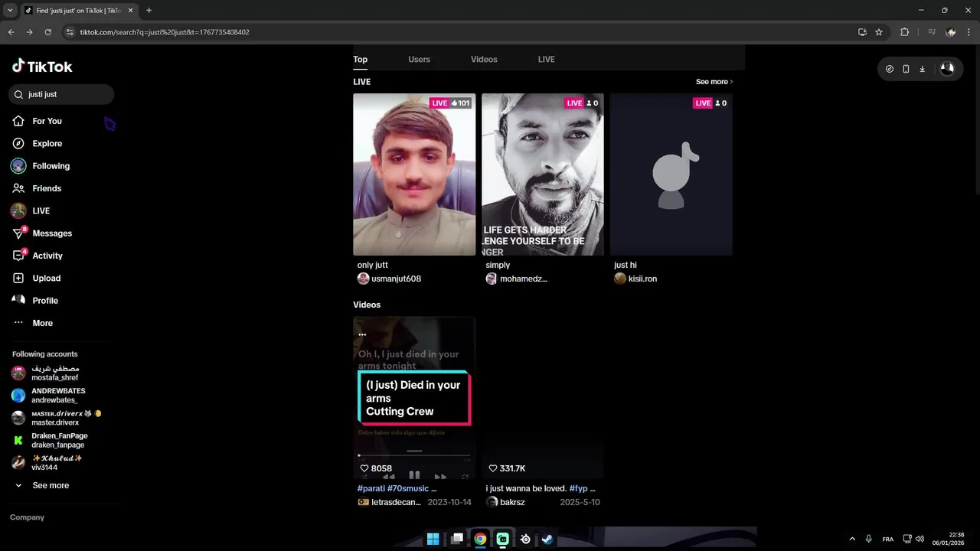
Task: Open bakrsz user link
Action: [x=512, y=502]
